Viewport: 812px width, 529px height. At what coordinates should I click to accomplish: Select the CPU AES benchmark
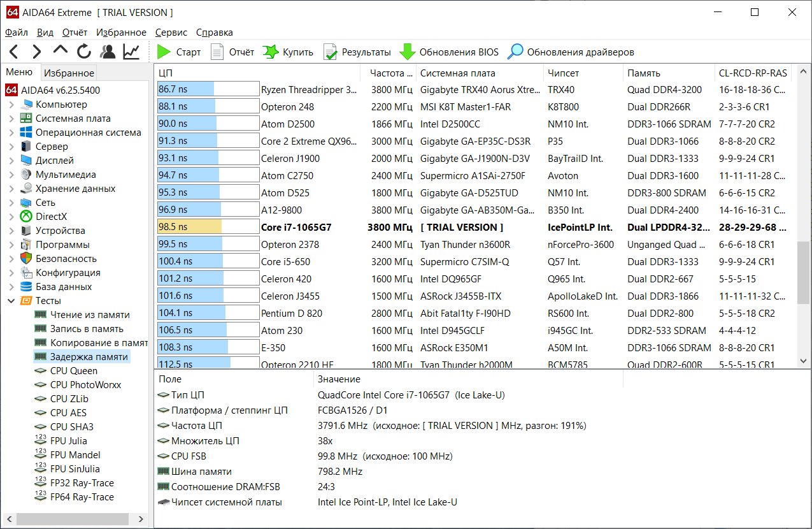(61, 413)
